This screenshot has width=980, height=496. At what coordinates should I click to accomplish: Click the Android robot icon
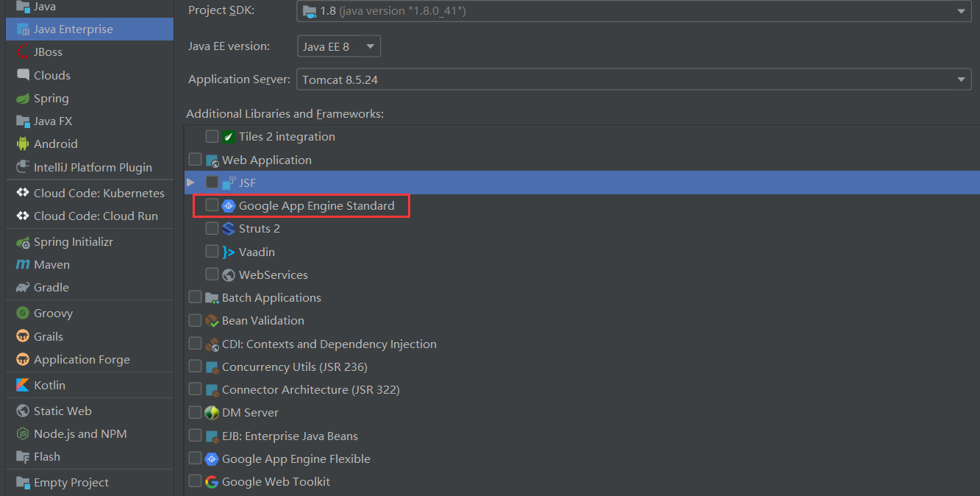(23, 144)
